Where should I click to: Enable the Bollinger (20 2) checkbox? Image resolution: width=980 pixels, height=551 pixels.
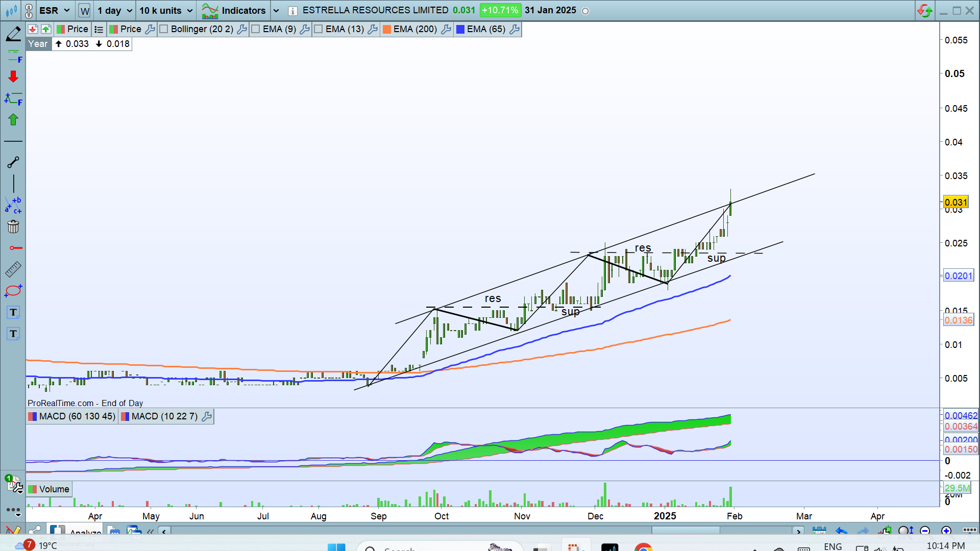[x=164, y=29]
